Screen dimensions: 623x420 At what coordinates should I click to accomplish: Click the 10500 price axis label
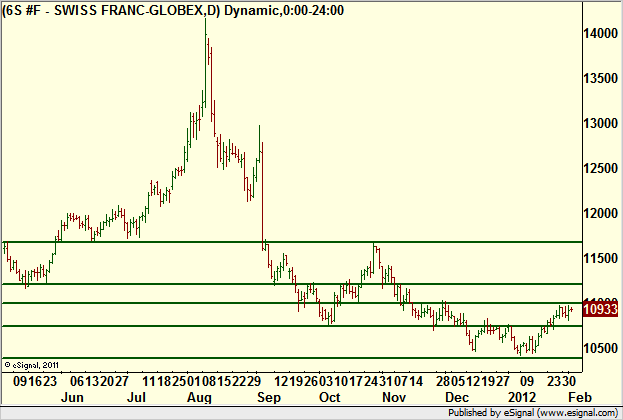click(600, 348)
